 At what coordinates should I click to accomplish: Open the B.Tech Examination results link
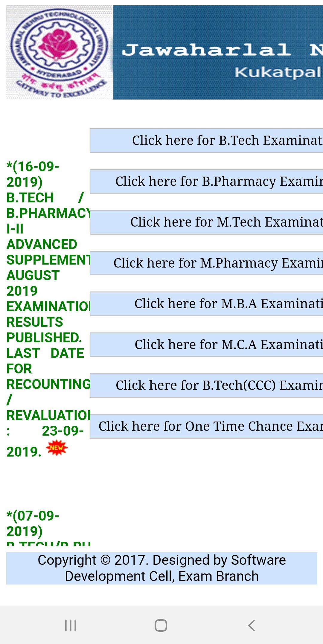tap(207, 141)
